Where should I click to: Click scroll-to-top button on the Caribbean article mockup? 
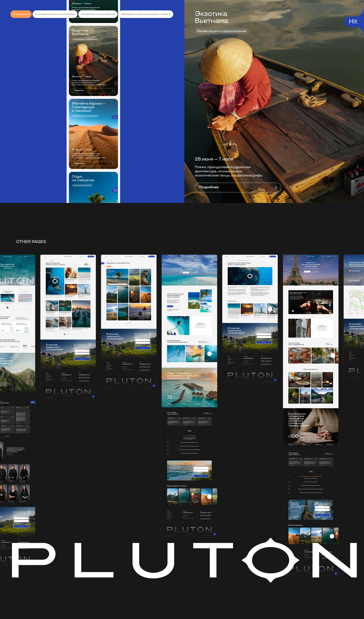click(275, 380)
